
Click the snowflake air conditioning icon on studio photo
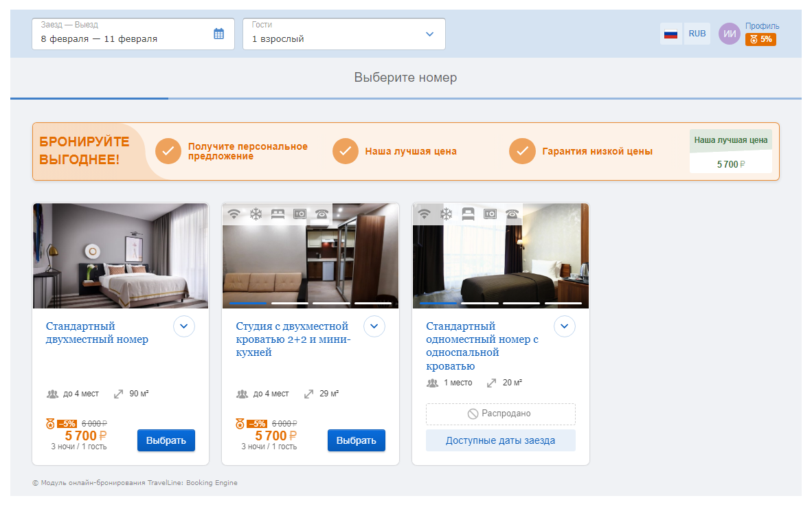[256, 214]
